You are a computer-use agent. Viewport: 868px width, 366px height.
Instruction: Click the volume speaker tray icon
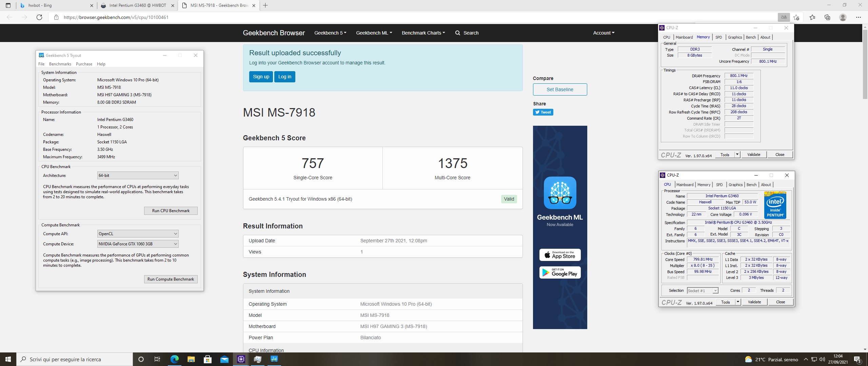pyautogui.click(x=822, y=359)
